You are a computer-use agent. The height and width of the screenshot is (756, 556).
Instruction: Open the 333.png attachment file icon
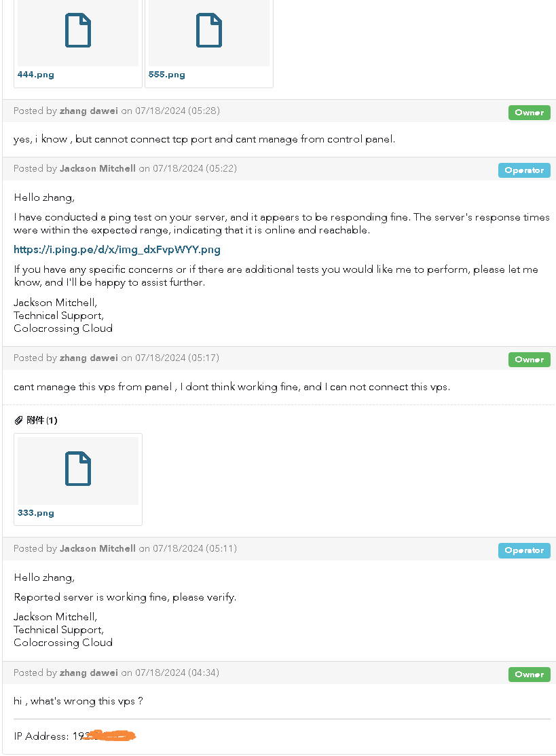[78, 469]
